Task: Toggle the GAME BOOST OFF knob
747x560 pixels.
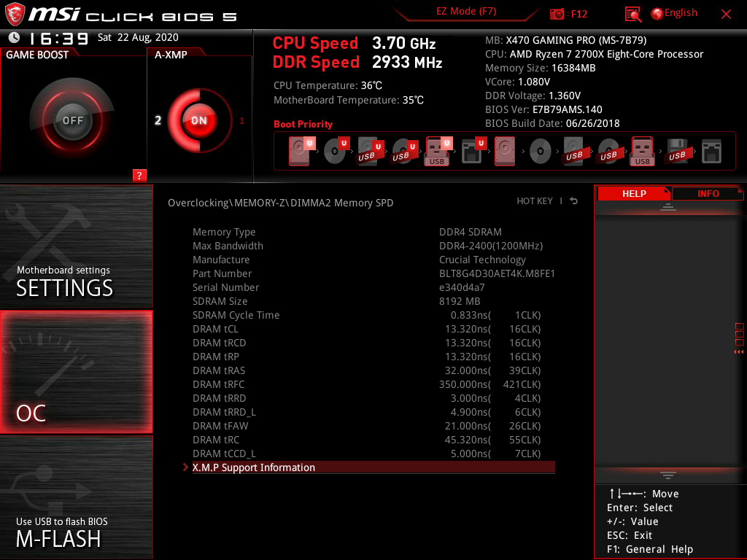Action: (73, 120)
